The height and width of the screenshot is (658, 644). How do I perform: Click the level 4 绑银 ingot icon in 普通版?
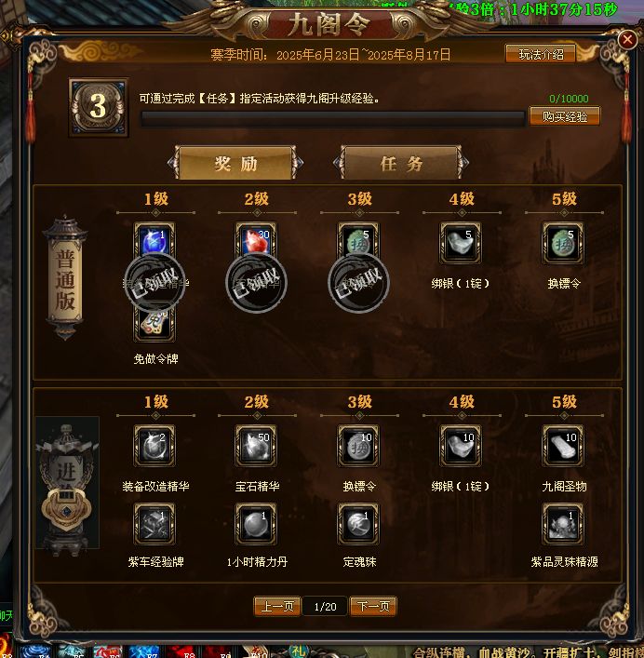tap(461, 243)
